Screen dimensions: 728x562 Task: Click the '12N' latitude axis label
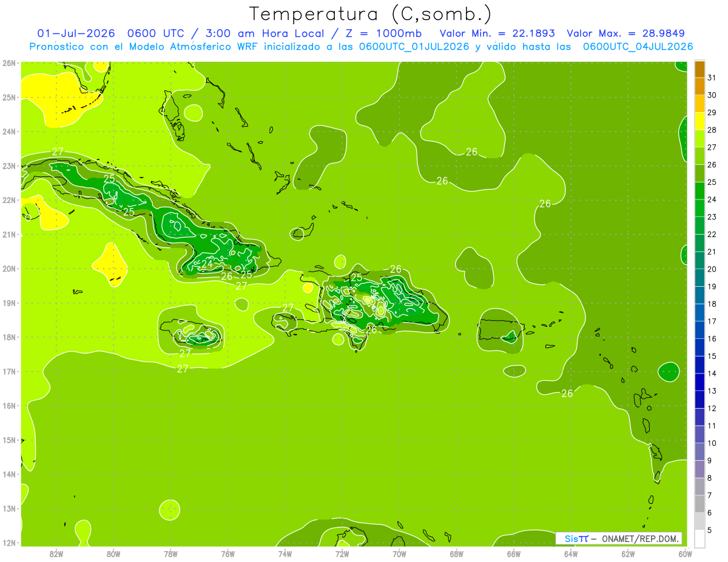pos(9,543)
